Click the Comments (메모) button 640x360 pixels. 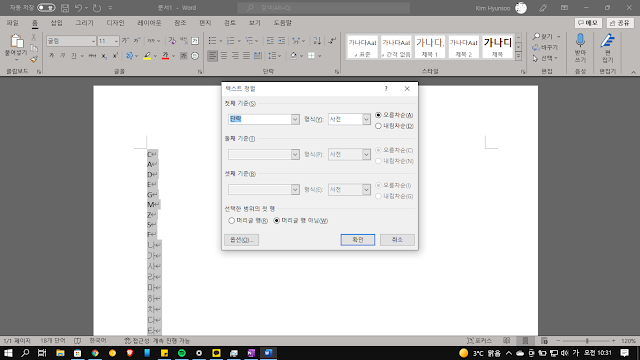tap(588, 23)
